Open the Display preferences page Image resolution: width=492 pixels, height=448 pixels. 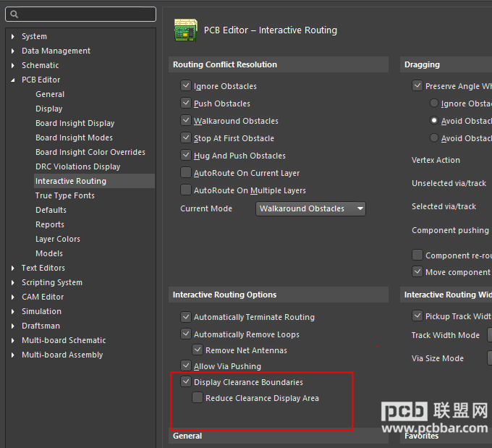tap(49, 109)
